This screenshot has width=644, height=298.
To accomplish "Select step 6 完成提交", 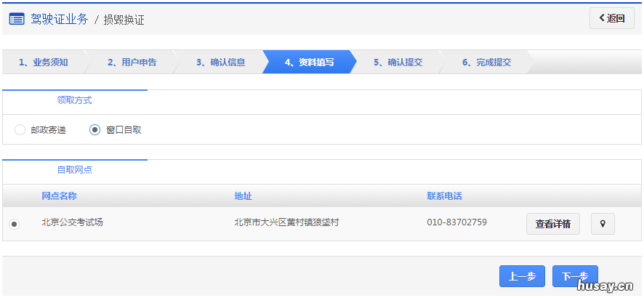I will [x=486, y=63].
